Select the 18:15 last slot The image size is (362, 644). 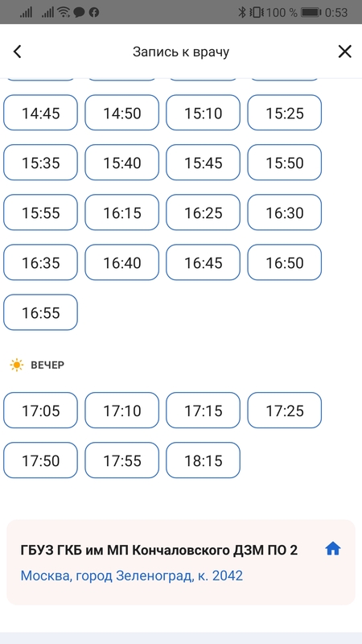tap(203, 460)
